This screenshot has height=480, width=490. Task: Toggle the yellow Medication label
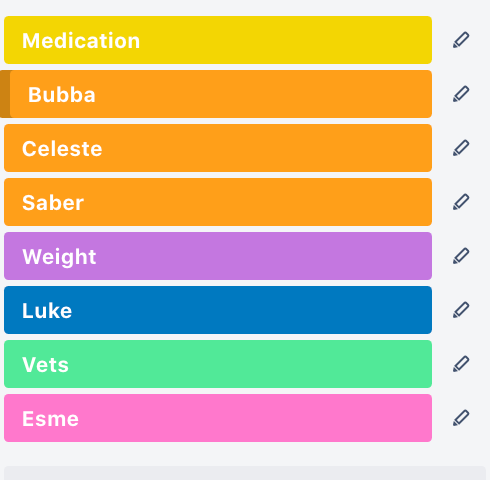point(218,40)
